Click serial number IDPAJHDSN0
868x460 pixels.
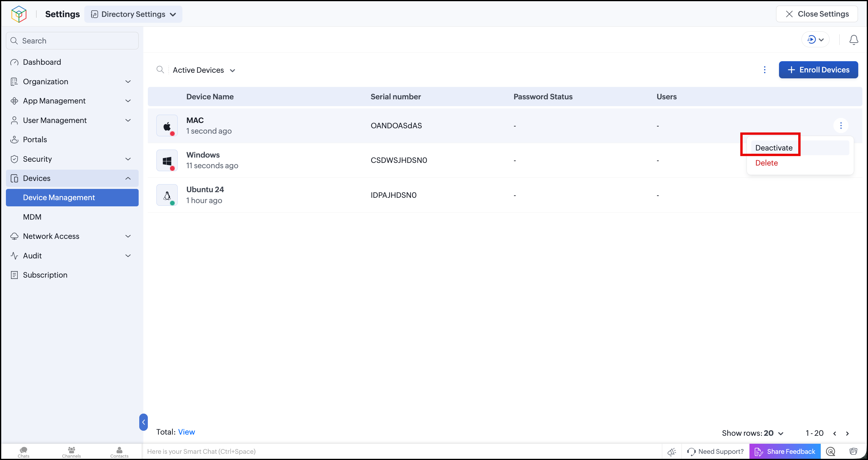(x=393, y=195)
